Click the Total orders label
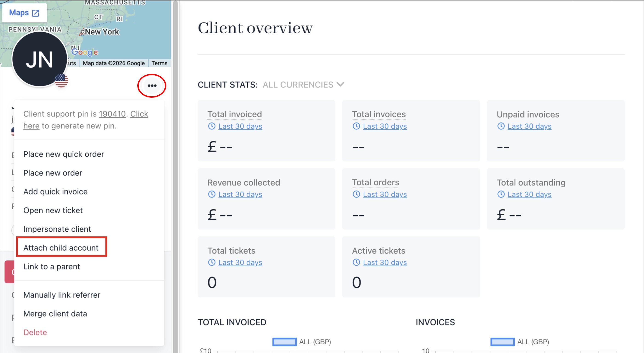 point(376,182)
